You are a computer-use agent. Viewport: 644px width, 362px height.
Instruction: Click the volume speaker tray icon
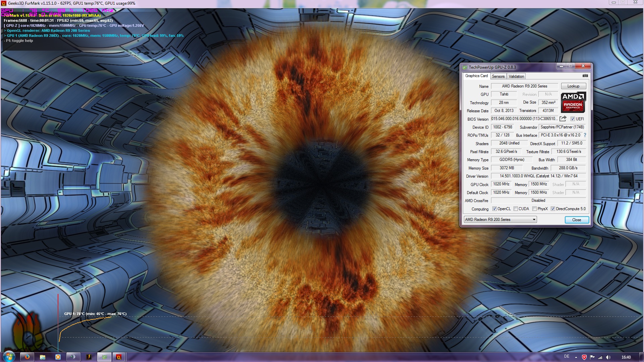[x=608, y=357]
